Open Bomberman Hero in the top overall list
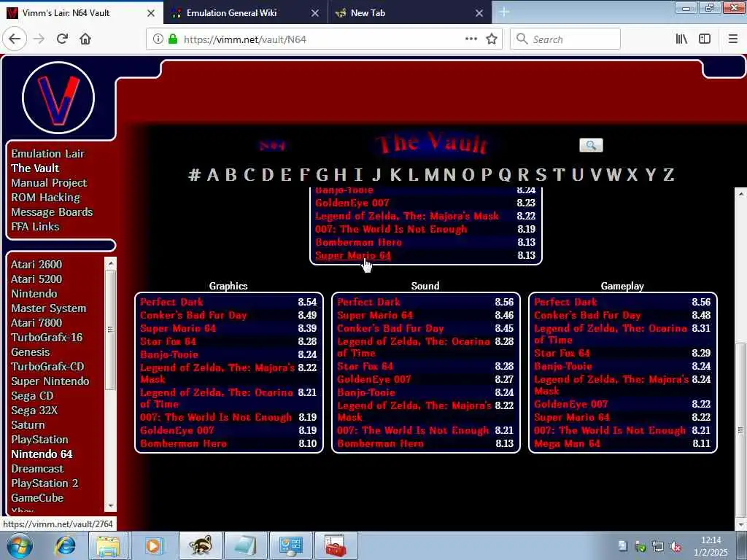This screenshot has height=560, width=747. (359, 242)
